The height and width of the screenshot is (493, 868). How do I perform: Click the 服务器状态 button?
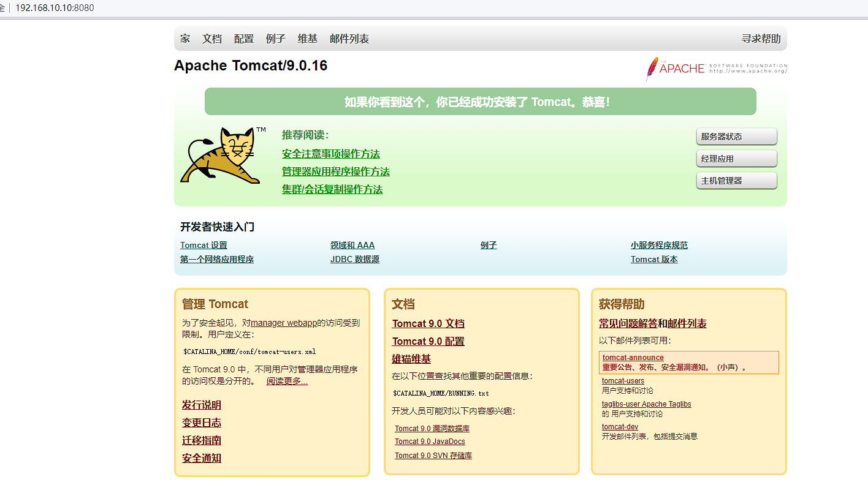click(x=737, y=137)
